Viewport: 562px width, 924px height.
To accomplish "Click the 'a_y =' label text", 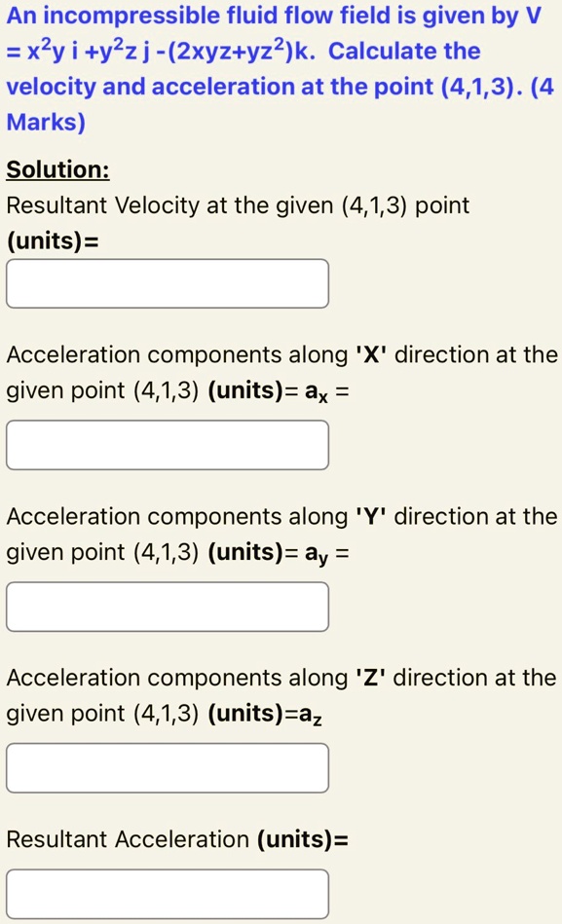I will 331,550.
